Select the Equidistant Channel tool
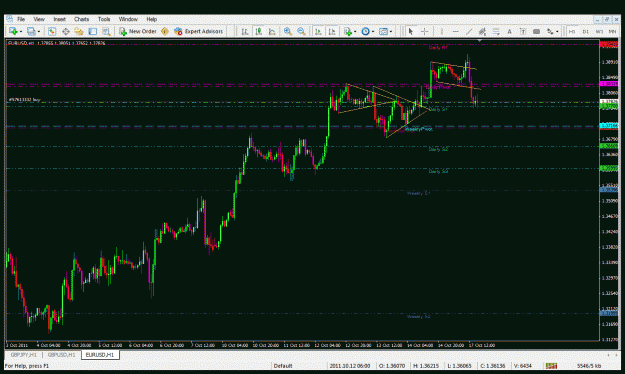Image resolution: width=625 pixels, height=374 pixels. 482,31
